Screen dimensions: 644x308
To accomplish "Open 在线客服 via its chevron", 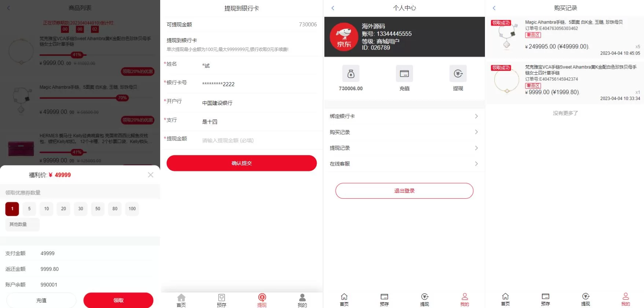I will 476,164.
